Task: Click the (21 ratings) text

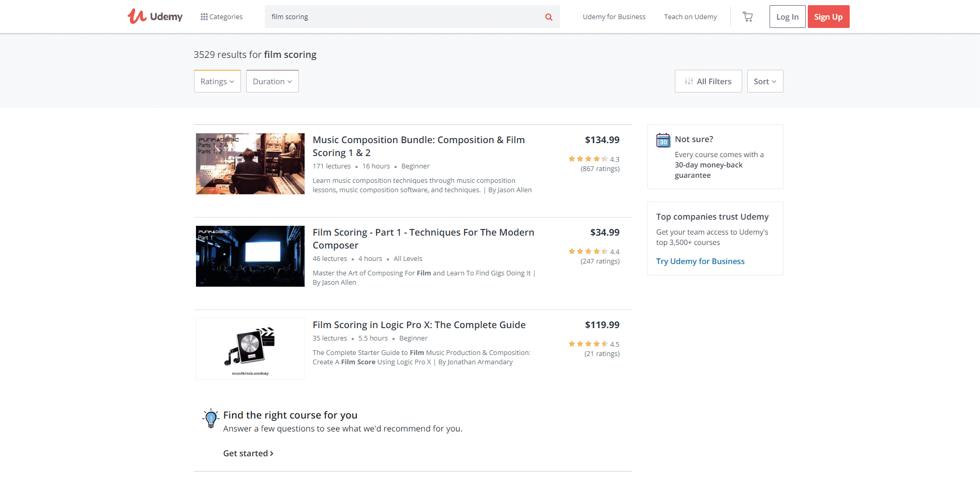Action: 602,354
